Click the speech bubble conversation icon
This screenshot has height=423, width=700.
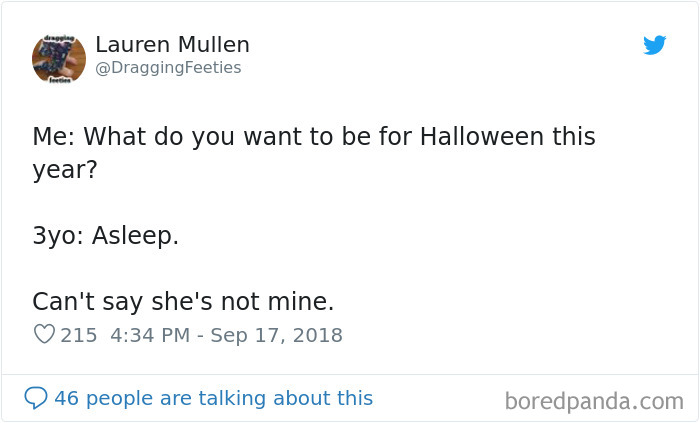[x=36, y=398]
